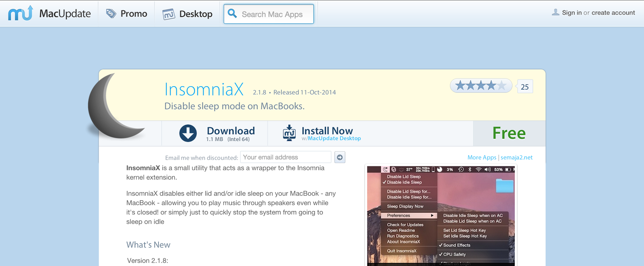Click the star rating bar

click(481, 85)
